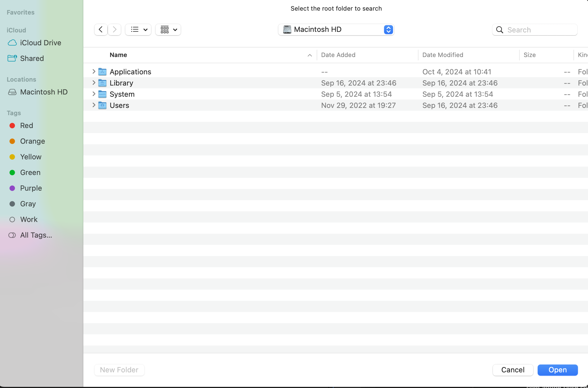The height and width of the screenshot is (388, 588).
Task: Select the Users folder icon
Action: pos(102,105)
